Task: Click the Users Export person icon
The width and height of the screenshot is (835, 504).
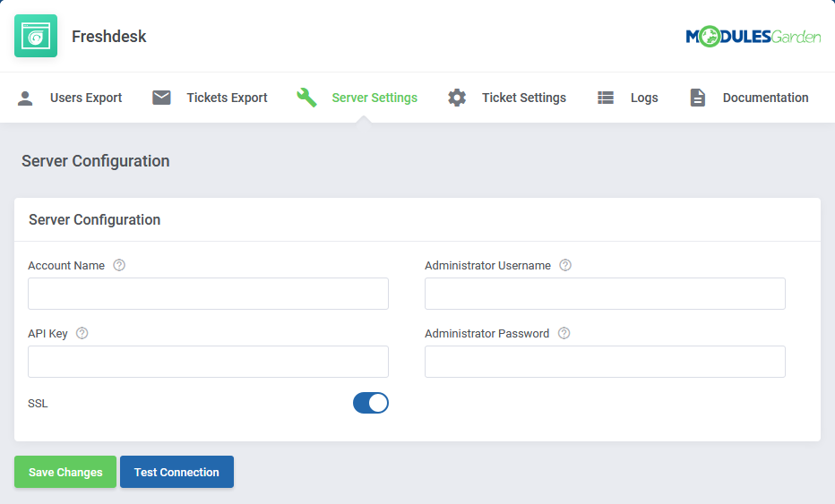Action: (x=25, y=98)
